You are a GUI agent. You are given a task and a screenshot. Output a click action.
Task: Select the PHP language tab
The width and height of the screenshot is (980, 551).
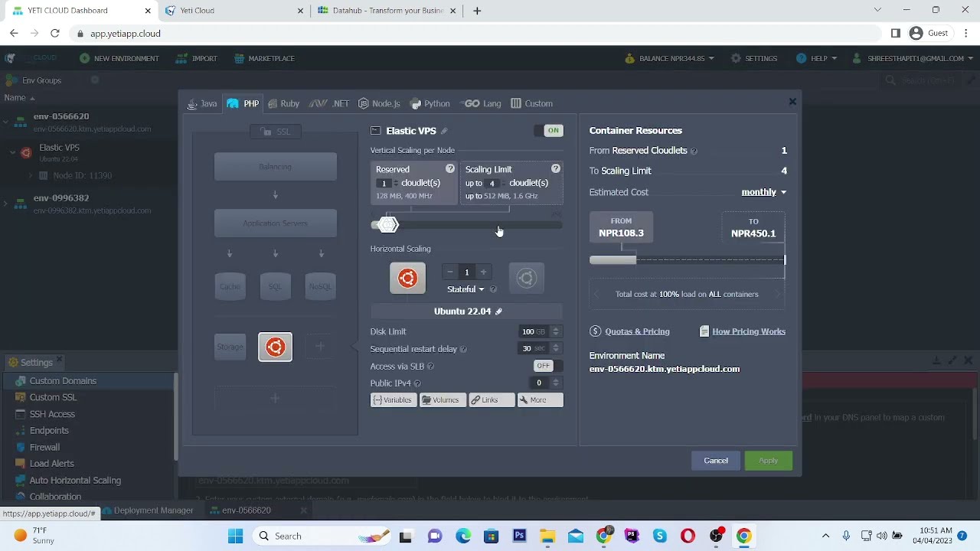[243, 103]
